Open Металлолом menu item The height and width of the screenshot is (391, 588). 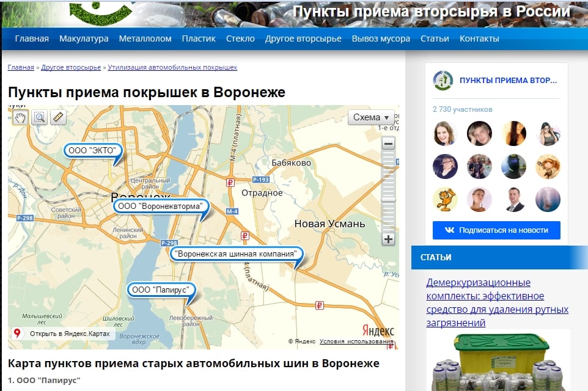[145, 38]
